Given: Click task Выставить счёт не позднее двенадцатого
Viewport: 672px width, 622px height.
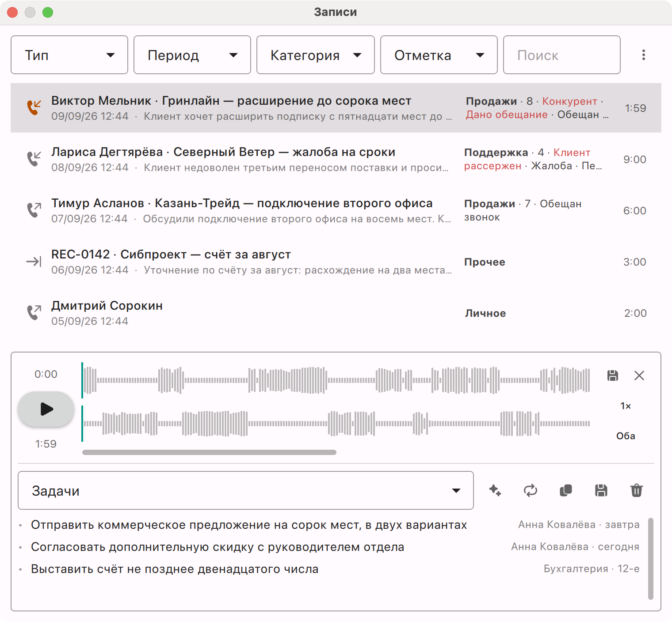Looking at the screenshot, I should coord(175,569).
